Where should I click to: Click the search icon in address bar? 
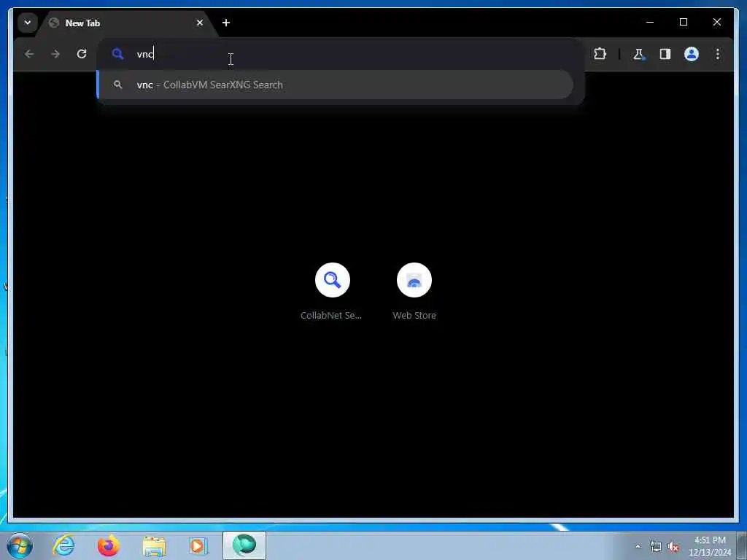[117, 54]
